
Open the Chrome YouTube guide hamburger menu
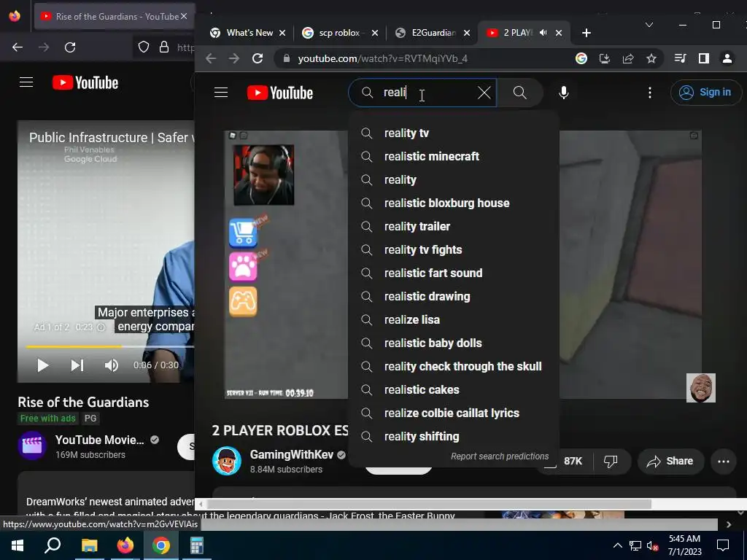(x=221, y=93)
